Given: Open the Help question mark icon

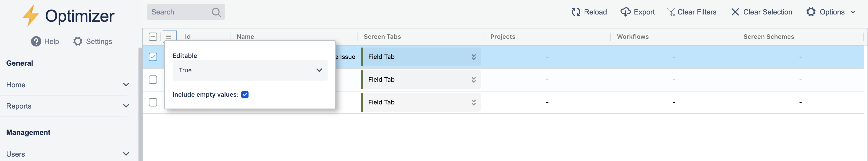Looking at the screenshot, I should point(36,41).
